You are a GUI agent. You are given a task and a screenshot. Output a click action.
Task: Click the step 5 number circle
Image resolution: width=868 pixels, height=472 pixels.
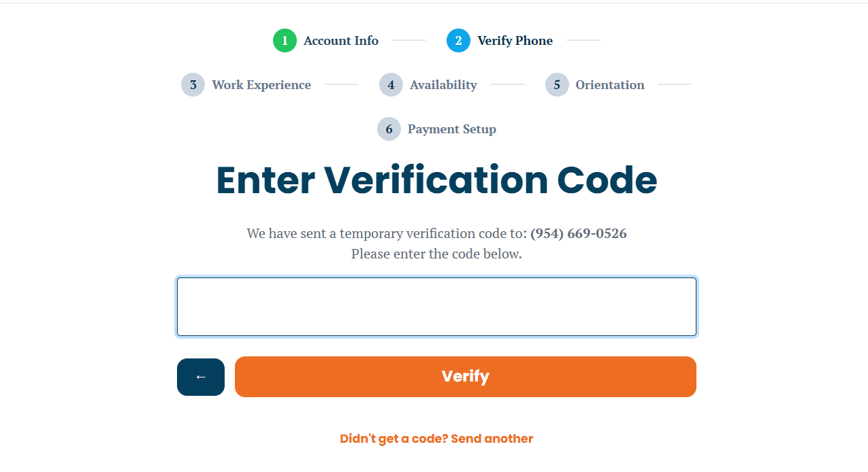(x=557, y=85)
